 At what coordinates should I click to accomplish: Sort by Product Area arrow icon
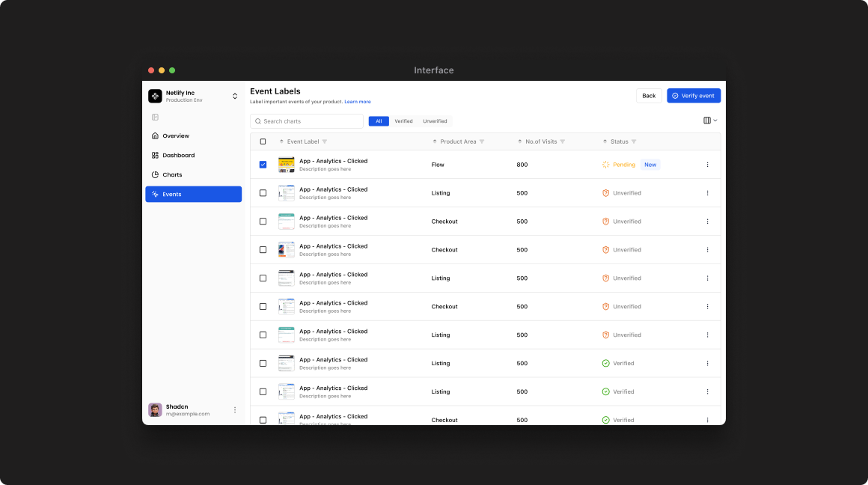(435, 141)
